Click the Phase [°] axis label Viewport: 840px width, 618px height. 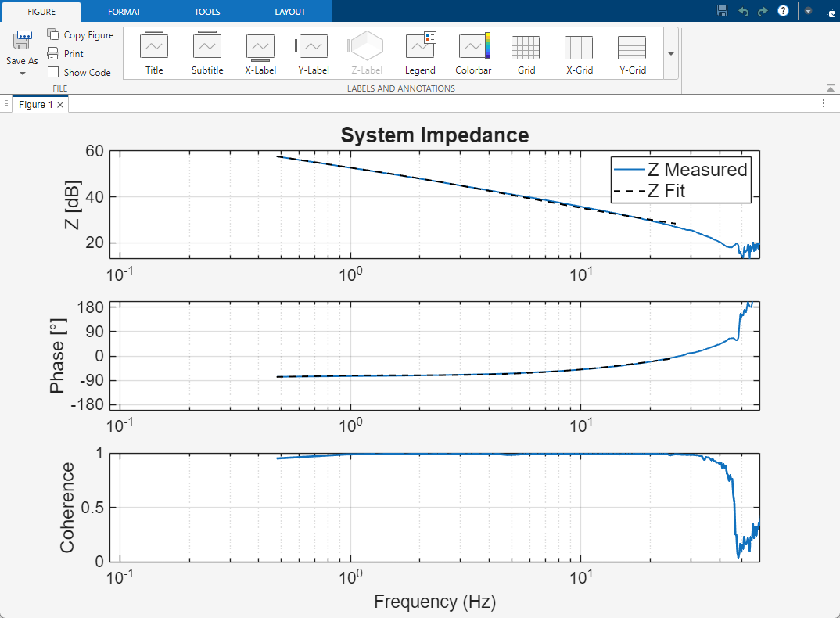(x=57, y=356)
